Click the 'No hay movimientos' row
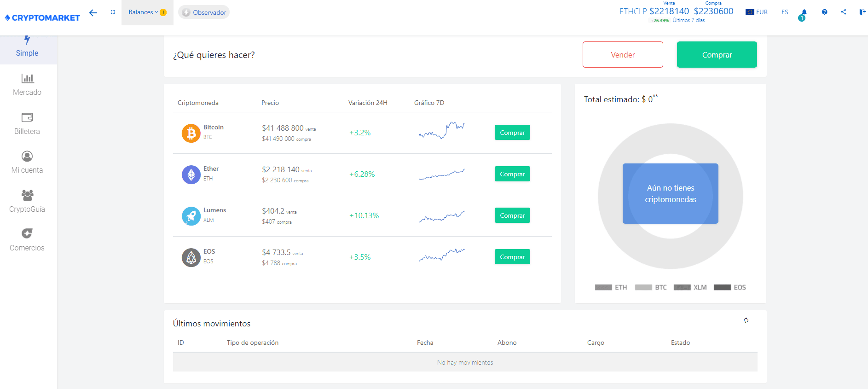This screenshot has width=868, height=389. coord(465,362)
